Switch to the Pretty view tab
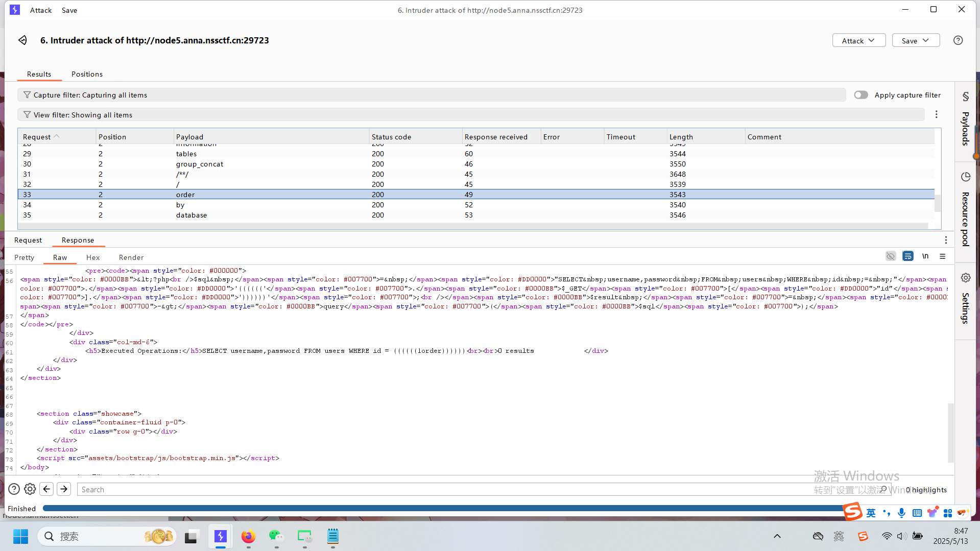The width and height of the screenshot is (980, 551). coord(25,257)
